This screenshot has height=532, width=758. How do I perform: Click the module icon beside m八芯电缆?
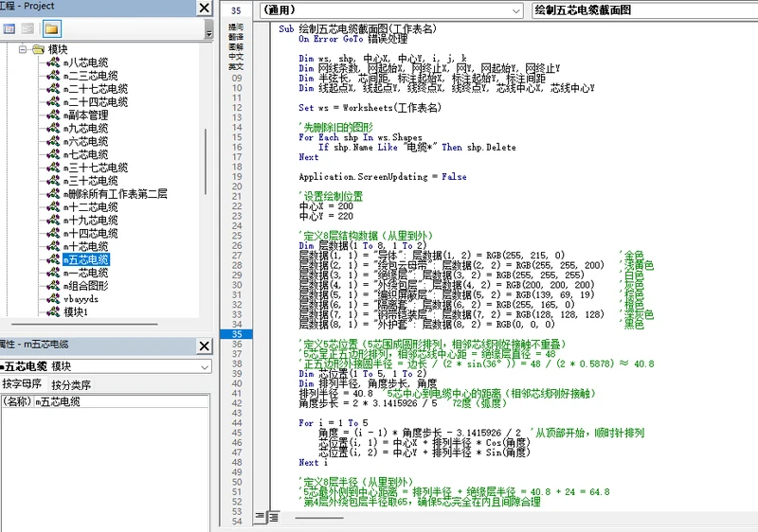pos(53,62)
